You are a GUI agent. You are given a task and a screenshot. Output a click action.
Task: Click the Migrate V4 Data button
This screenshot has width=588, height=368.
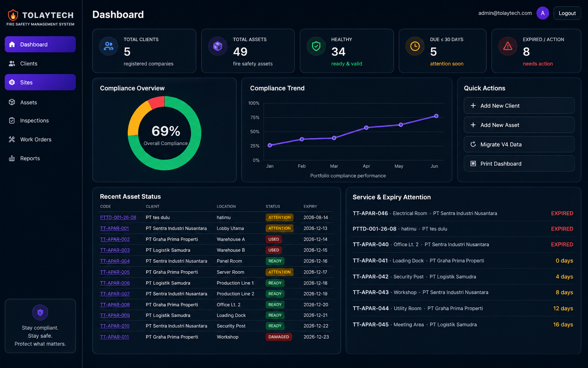pyautogui.click(x=519, y=144)
